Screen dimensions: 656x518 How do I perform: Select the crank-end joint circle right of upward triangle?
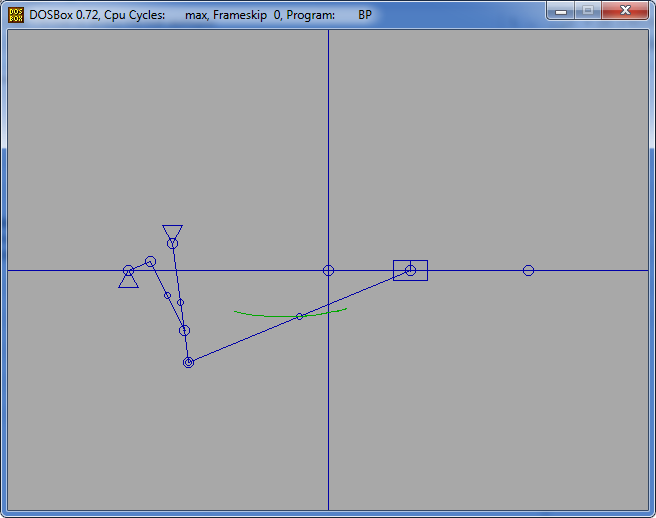coord(151,262)
